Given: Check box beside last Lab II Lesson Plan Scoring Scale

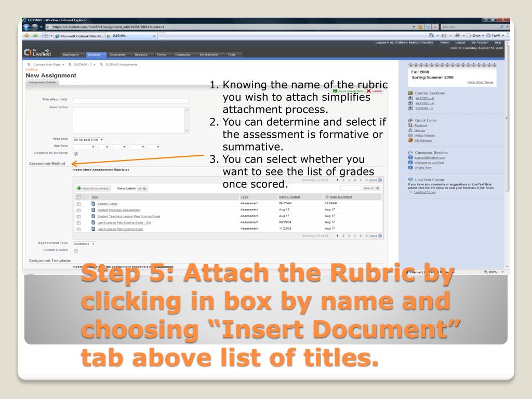Looking at the screenshot, I should pos(79,229).
